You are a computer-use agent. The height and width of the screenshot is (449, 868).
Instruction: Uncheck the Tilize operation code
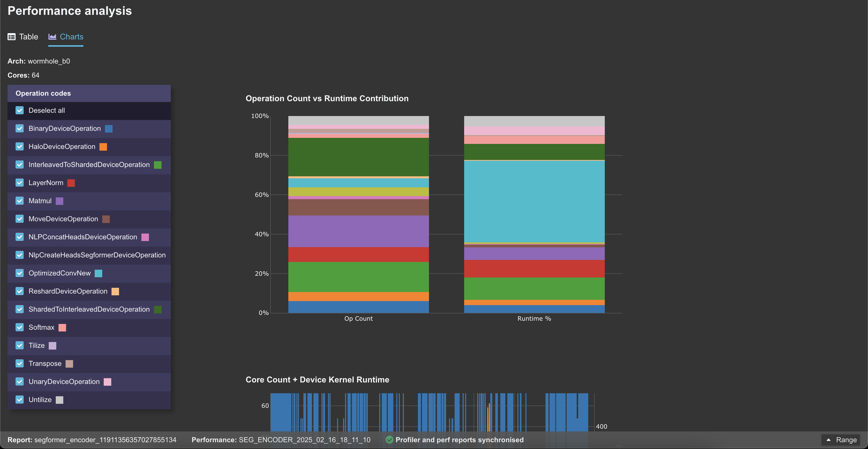[x=20, y=345]
